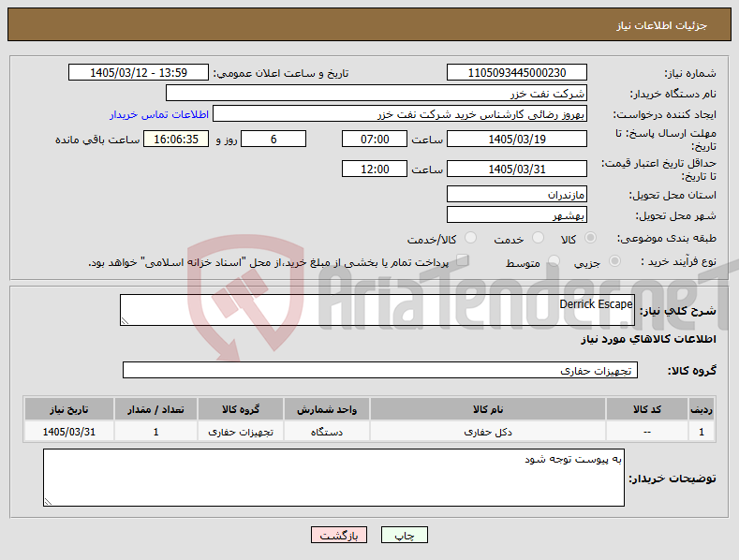This screenshot has height=560, width=739.
Task: Click the announcement date field 1405/03/12 - 13:59
Action: (139, 73)
